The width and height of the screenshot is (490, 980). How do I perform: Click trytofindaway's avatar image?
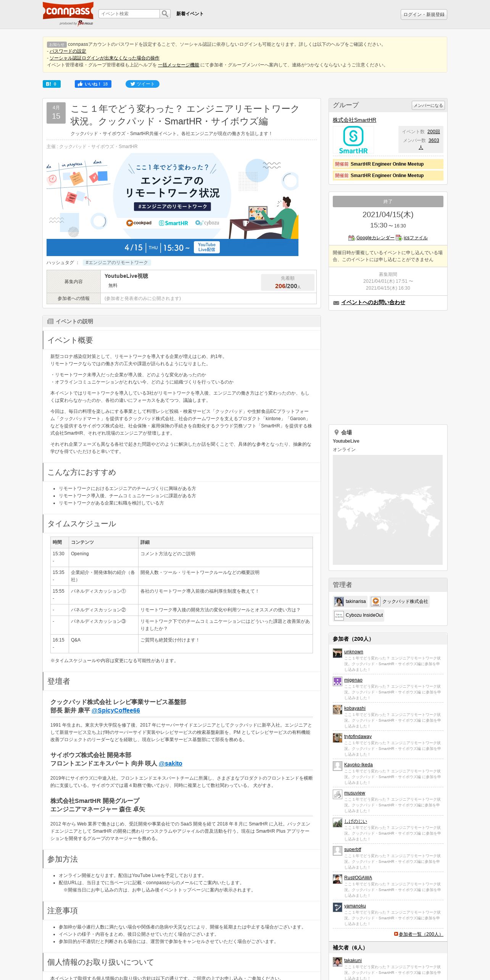(x=337, y=738)
